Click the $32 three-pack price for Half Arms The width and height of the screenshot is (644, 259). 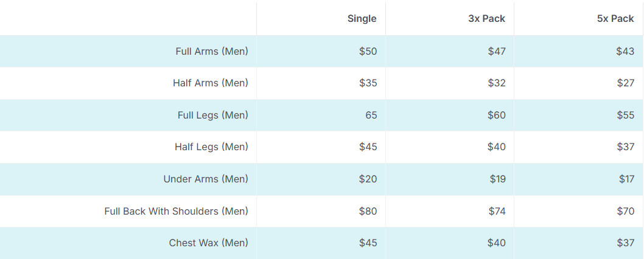pyautogui.click(x=497, y=83)
